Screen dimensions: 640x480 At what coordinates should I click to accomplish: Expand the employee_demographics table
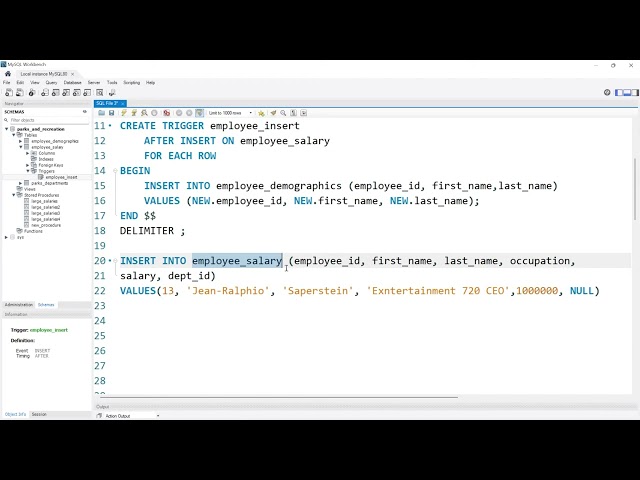(x=21, y=141)
